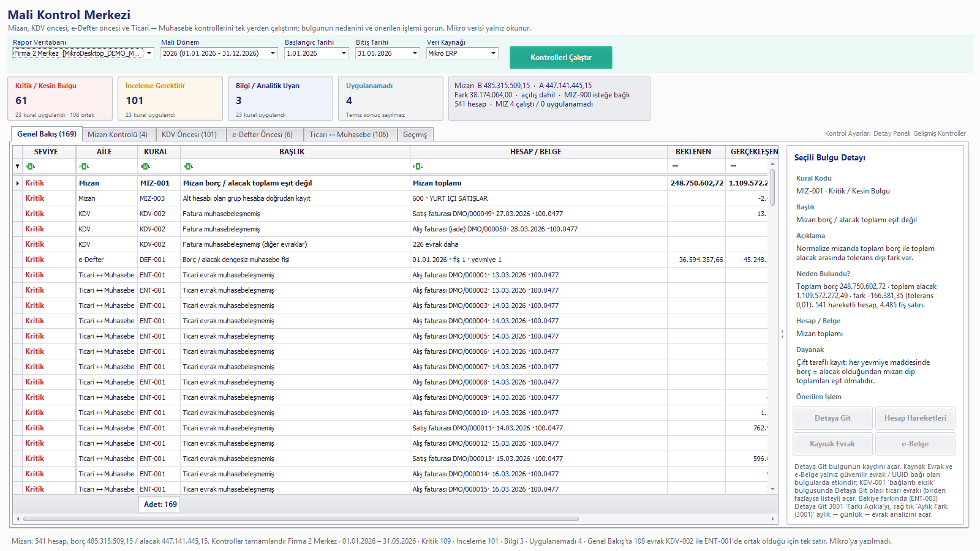
Task: Open the BAŞLIK column filter condition icon
Action: point(188,167)
